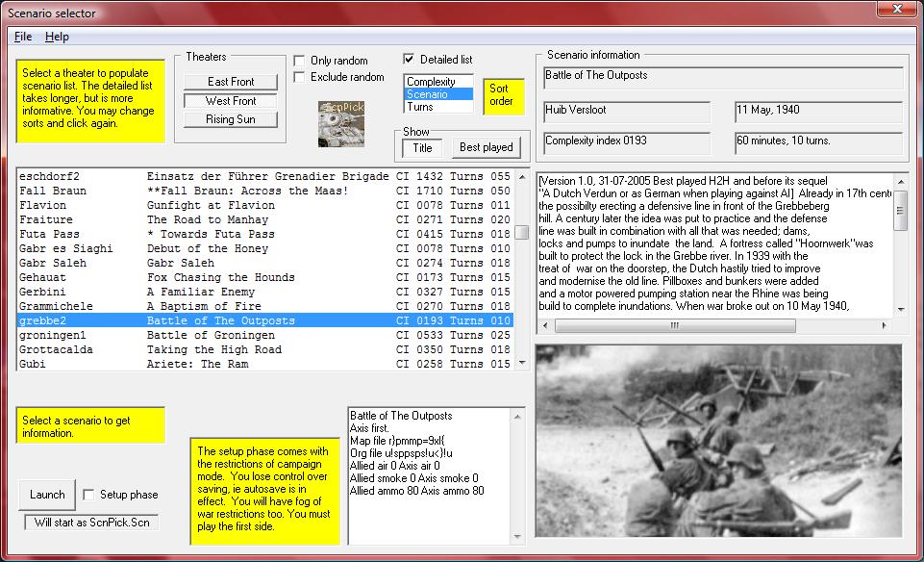Click details box scroll up arrow
Image resolution: width=924 pixels, height=562 pixels.
coord(517,417)
